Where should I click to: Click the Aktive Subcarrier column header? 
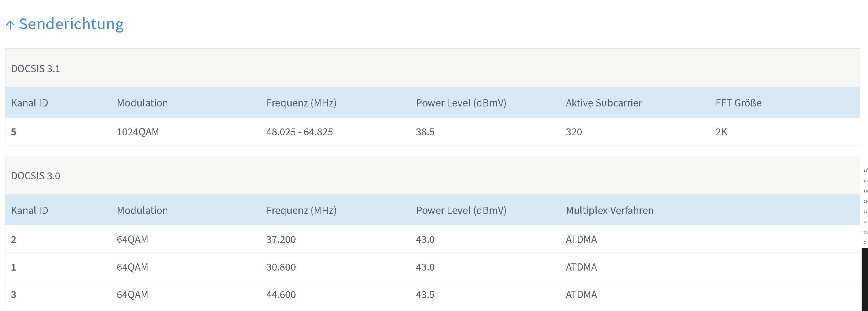604,103
